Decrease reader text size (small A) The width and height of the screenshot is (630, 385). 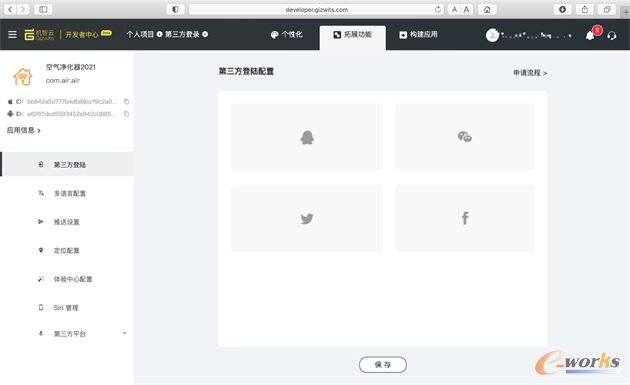pyautogui.click(x=454, y=9)
